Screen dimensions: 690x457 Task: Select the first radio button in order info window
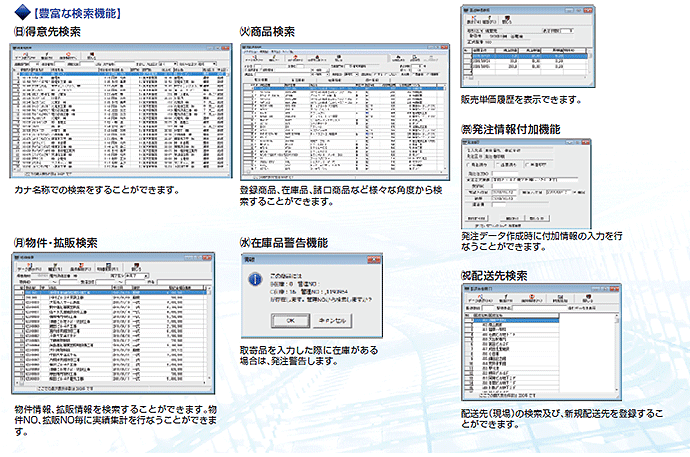469,165
